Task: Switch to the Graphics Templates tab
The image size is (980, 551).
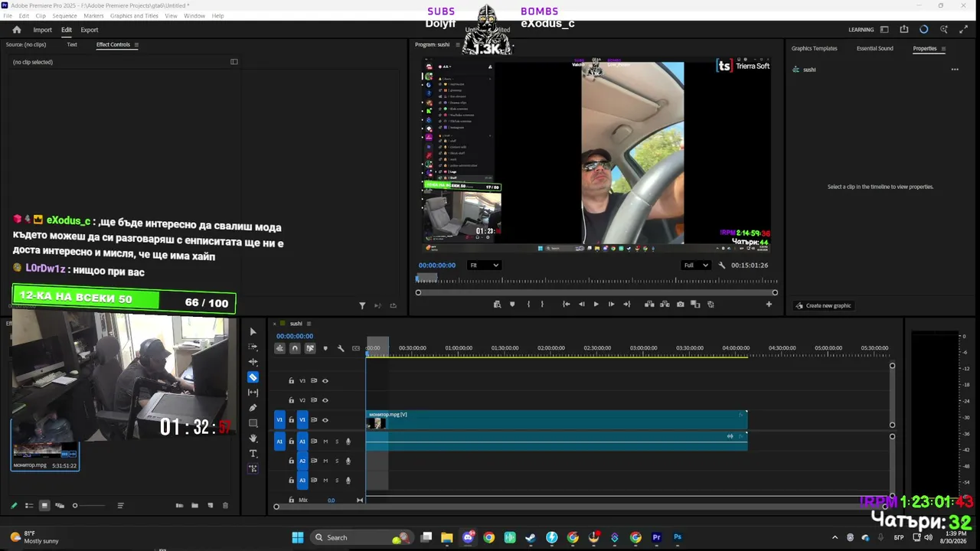Action: tap(814, 48)
